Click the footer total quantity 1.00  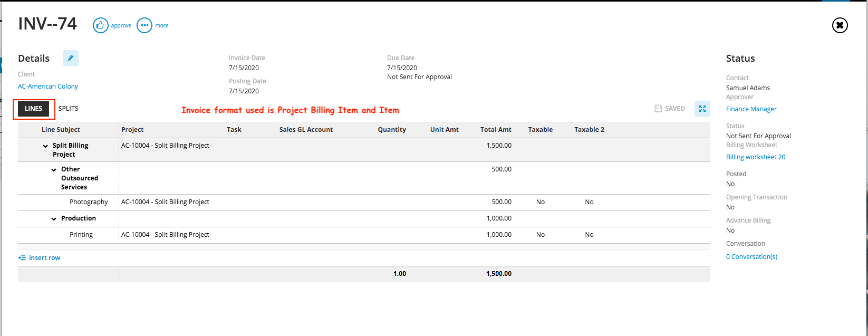pyautogui.click(x=400, y=274)
